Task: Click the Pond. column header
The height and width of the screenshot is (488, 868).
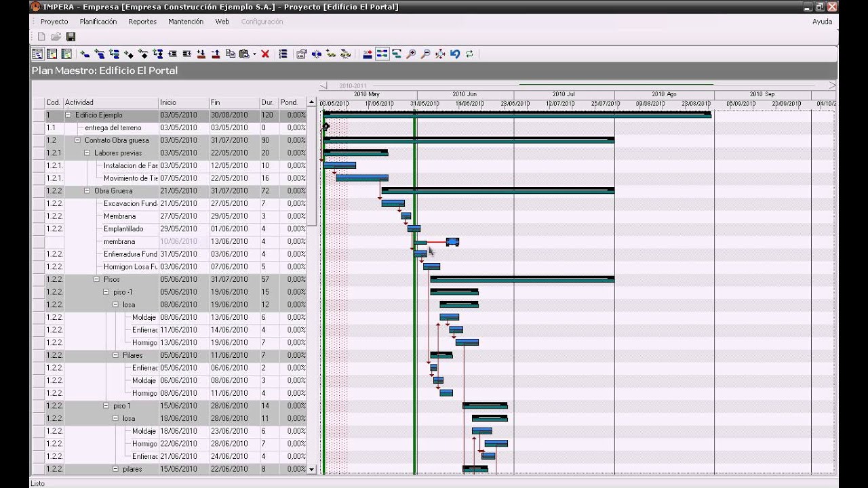Action: point(292,102)
